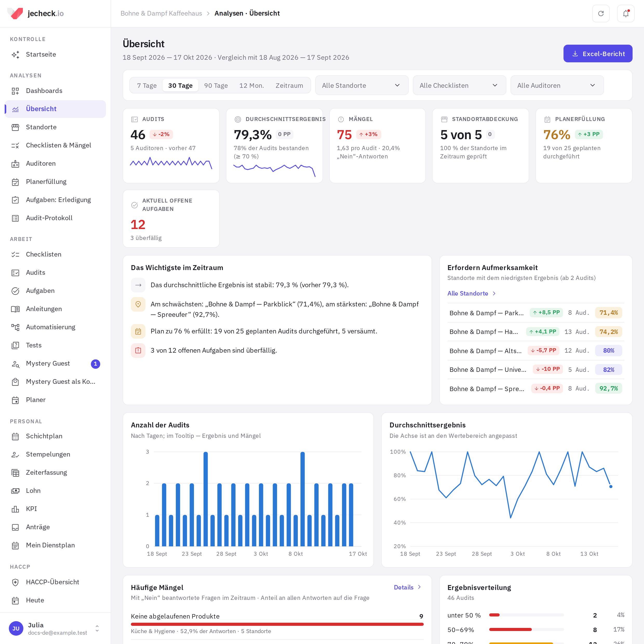Open Startseite sparkle icon in sidebar
The width and height of the screenshot is (644, 644).
15,55
